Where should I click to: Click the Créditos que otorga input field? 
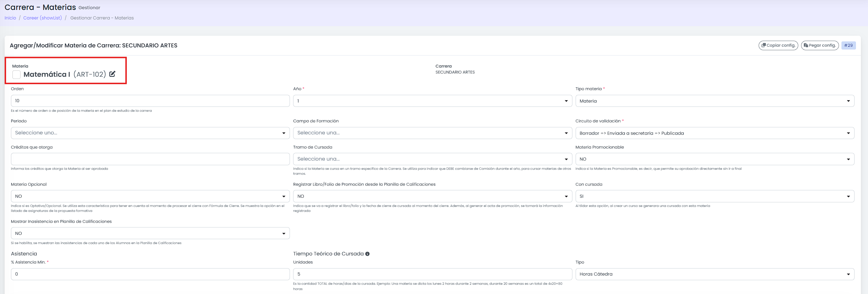(x=150, y=159)
